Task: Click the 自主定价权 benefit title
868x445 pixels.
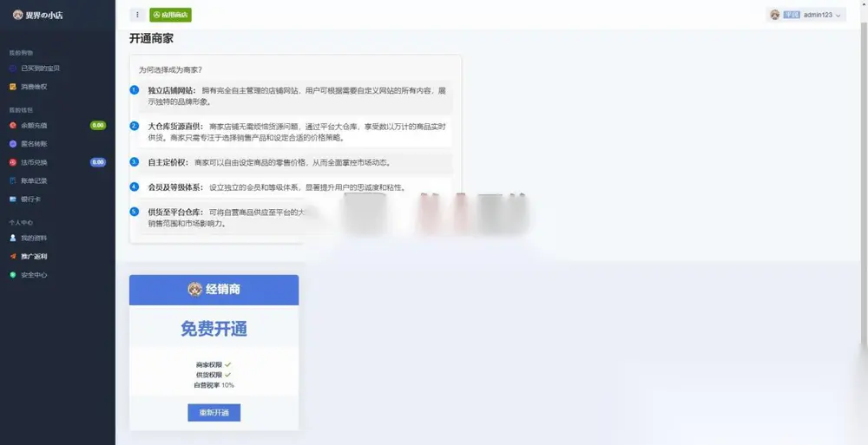Action: [168, 163]
